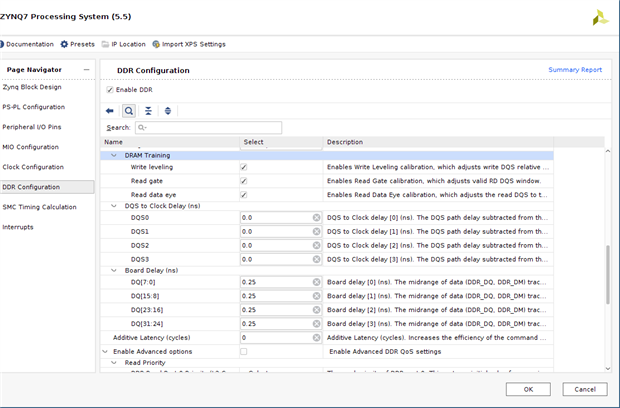
Task: Collapse the DRAM Training section
Action: tap(113, 155)
